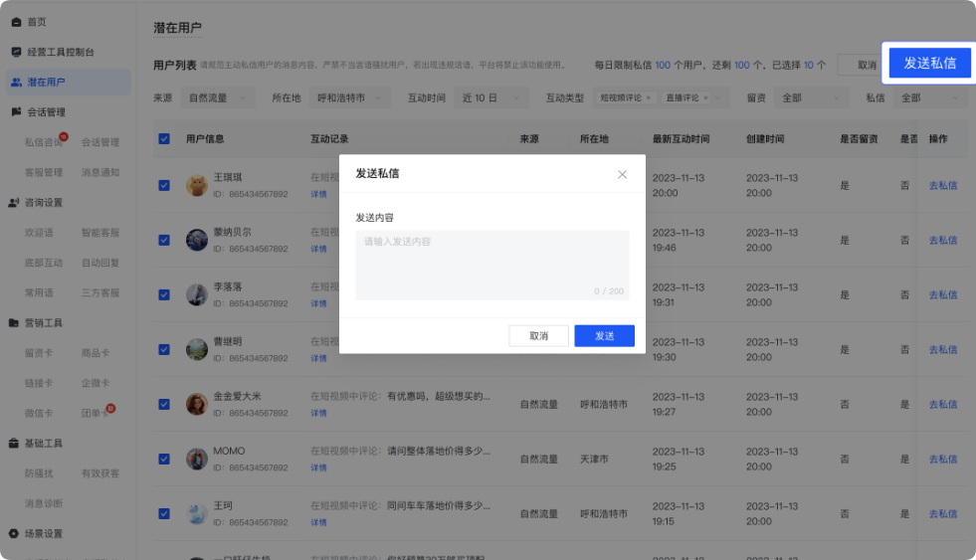Open the 留资 dropdown showing 全部
The image size is (976, 560).
(x=812, y=97)
